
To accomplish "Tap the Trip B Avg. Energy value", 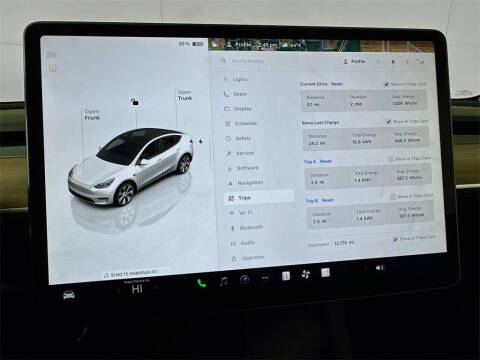I will click(412, 216).
